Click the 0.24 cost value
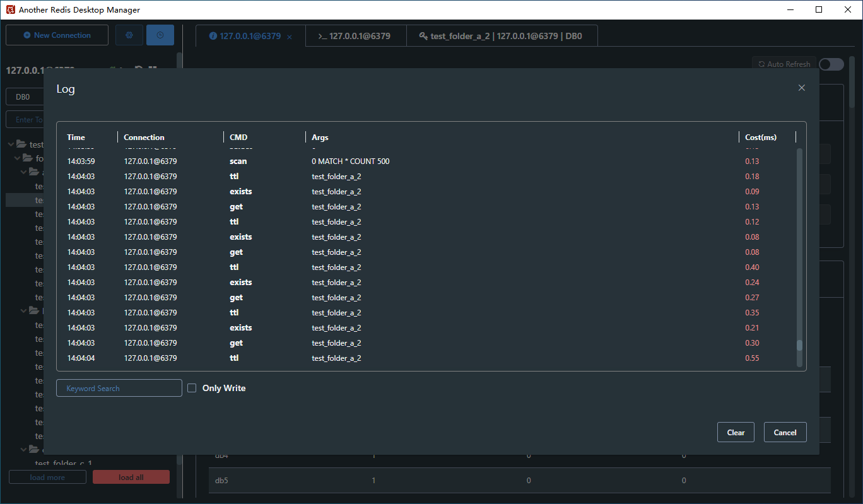This screenshot has height=504, width=863. point(752,283)
